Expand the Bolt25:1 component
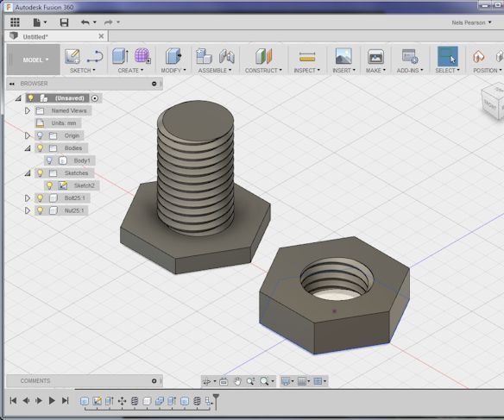The width and height of the screenshot is (504, 420). click(x=28, y=198)
